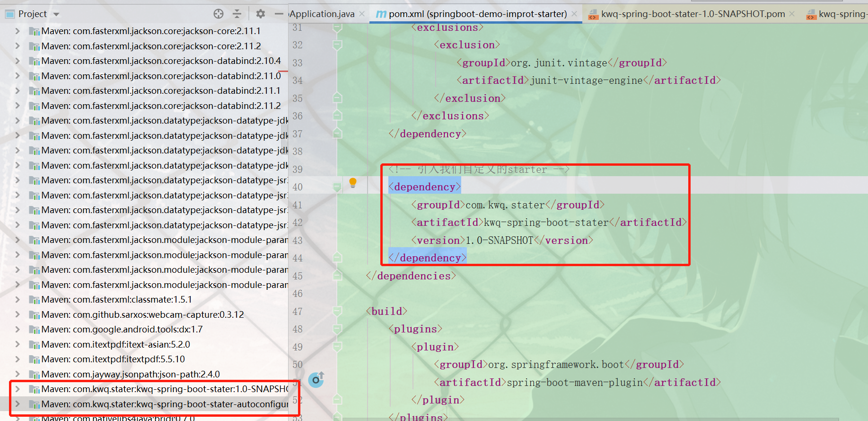Click line number 41 in gutter

point(298,205)
